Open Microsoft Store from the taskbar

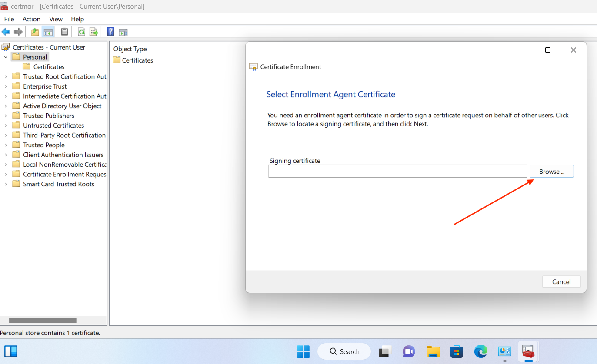click(457, 351)
